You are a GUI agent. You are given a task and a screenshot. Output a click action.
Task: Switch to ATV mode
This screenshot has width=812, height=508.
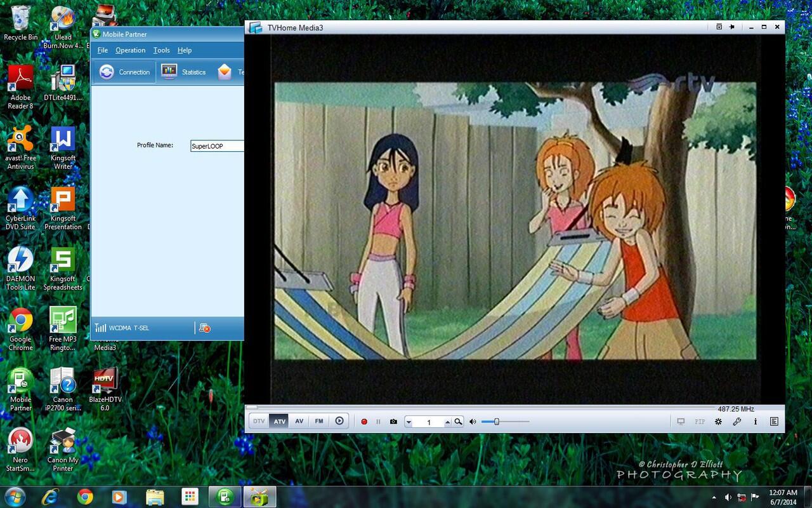coord(279,421)
